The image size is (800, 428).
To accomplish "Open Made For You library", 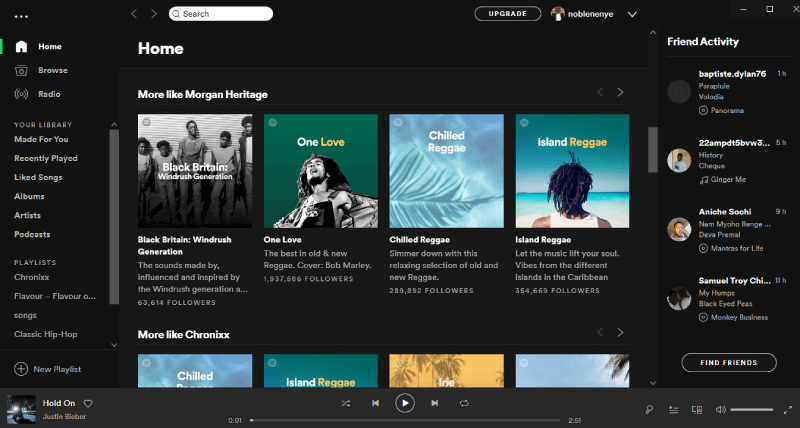I will (x=41, y=139).
